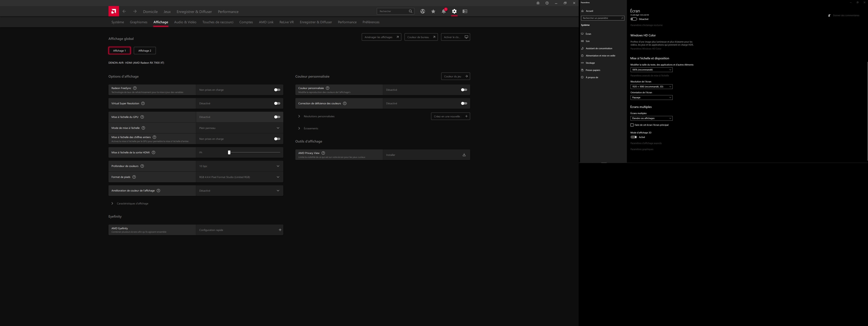Open the scale percentage dropdown in Paramètres
The image size is (868, 326).
651,70
